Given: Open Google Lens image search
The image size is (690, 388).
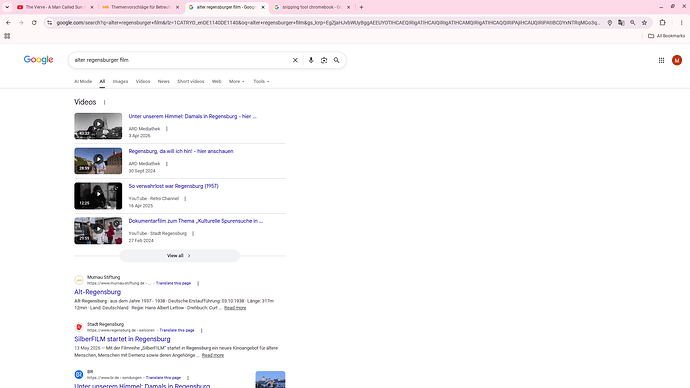Looking at the screenshot, I should (324, 60).
